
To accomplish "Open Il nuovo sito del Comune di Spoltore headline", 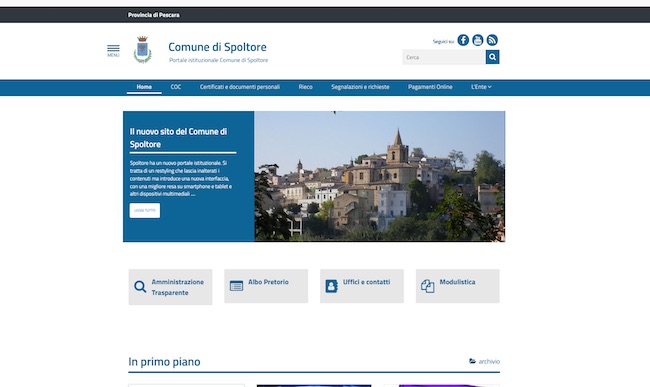I will [178, 138].
